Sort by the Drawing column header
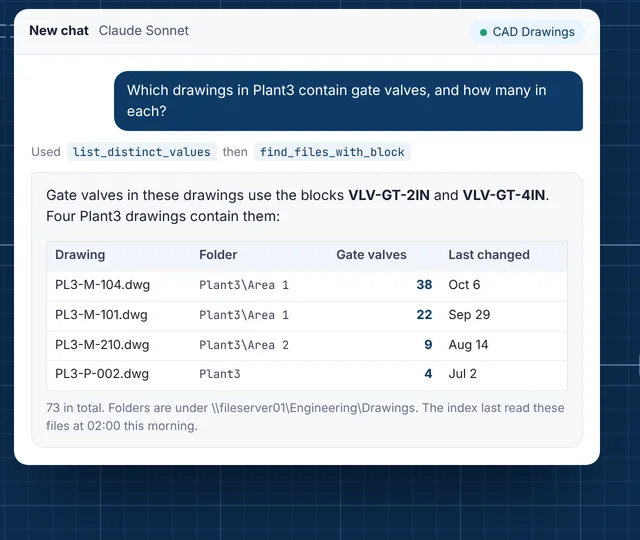The image size is (640, 540). point(80,255)
